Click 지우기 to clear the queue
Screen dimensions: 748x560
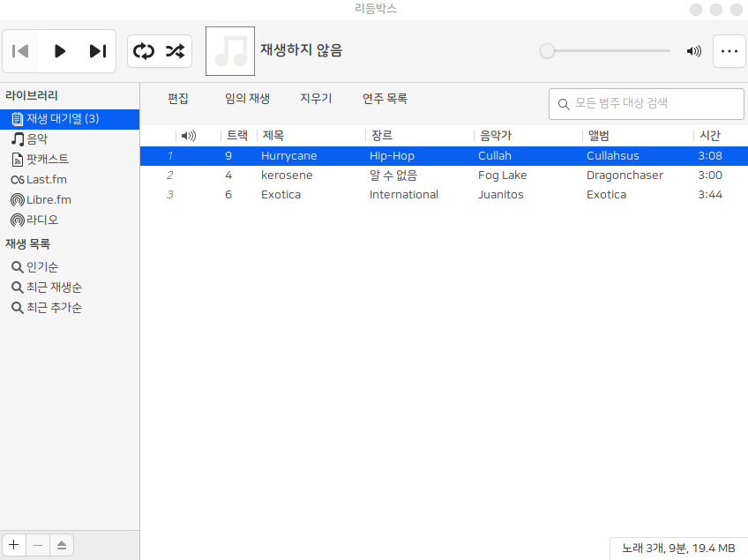(x=316, y=99)
